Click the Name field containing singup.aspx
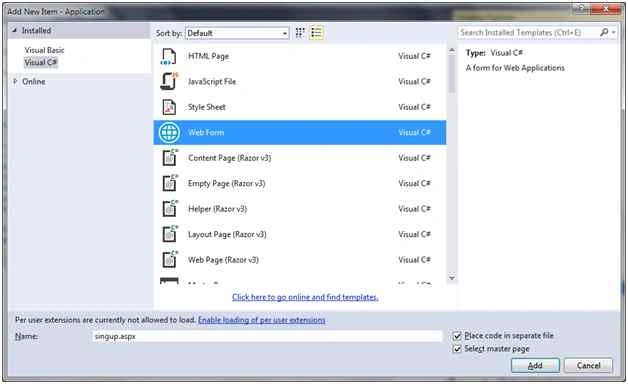Viewport: 628px width, 384px height. 267,336
